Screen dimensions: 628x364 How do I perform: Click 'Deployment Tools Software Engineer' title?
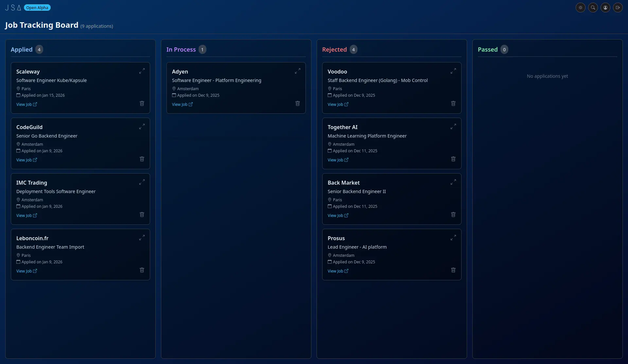(56, 191)
